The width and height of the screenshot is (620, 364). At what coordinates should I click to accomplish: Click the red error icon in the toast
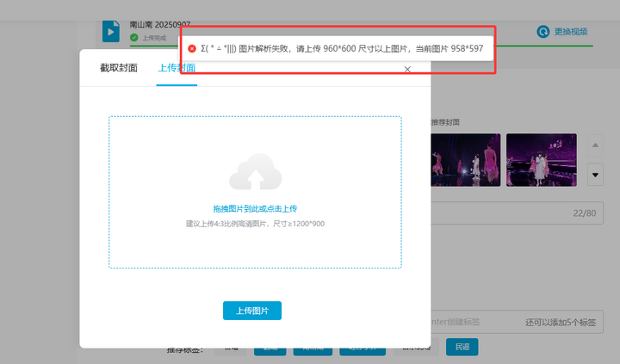tap(192, 48)
